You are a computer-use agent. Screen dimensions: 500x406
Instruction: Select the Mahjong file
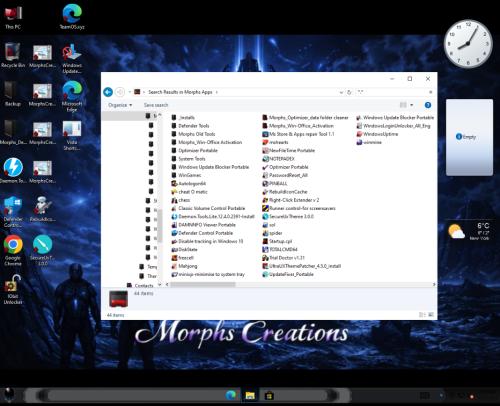(x=184, y=266)
